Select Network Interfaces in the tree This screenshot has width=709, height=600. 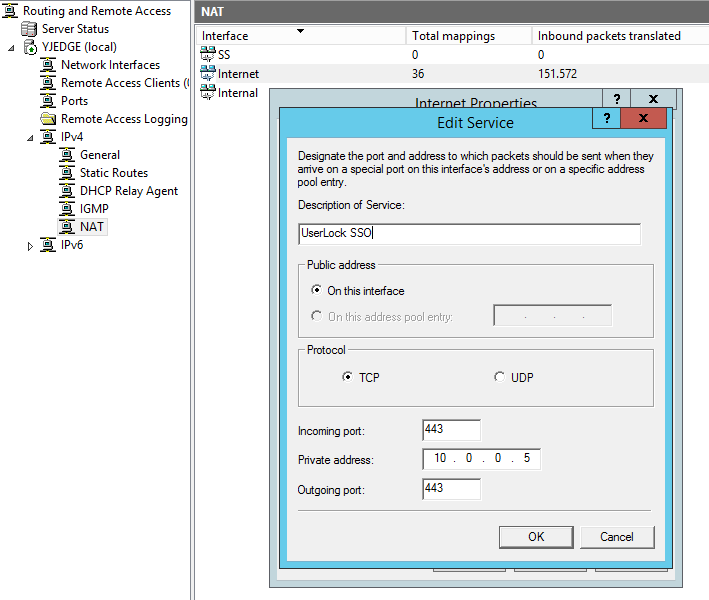tap(110, 65)
